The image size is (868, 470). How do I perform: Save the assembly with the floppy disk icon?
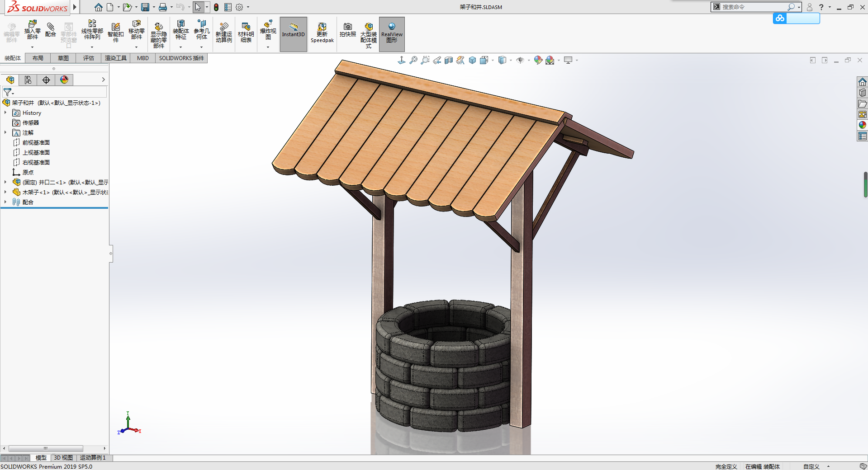point(145,7)
